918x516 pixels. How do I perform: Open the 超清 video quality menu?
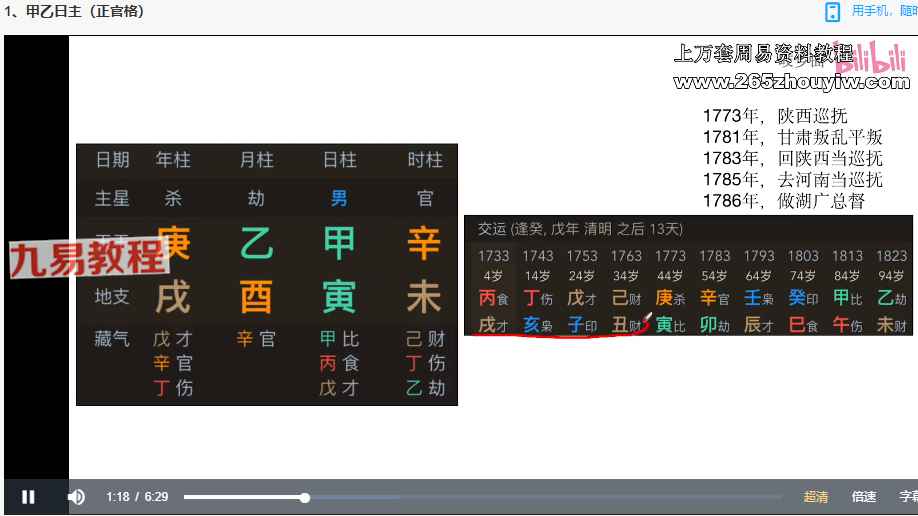816,497
